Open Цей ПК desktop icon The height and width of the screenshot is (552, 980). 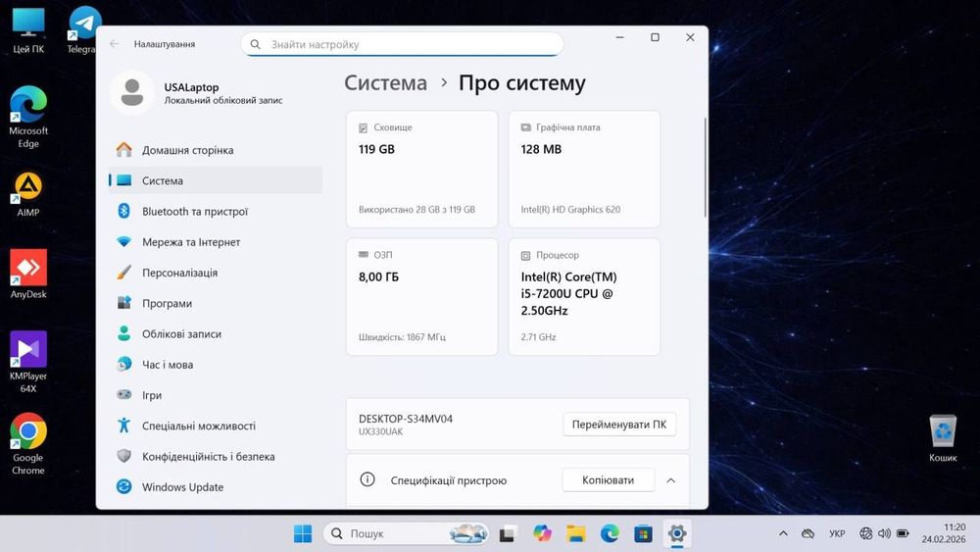pos(28,30)
